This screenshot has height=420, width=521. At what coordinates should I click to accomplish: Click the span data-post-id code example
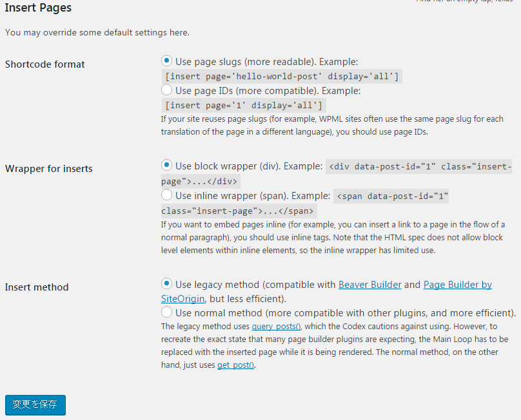pyautogui.click(x=391, y=196)
